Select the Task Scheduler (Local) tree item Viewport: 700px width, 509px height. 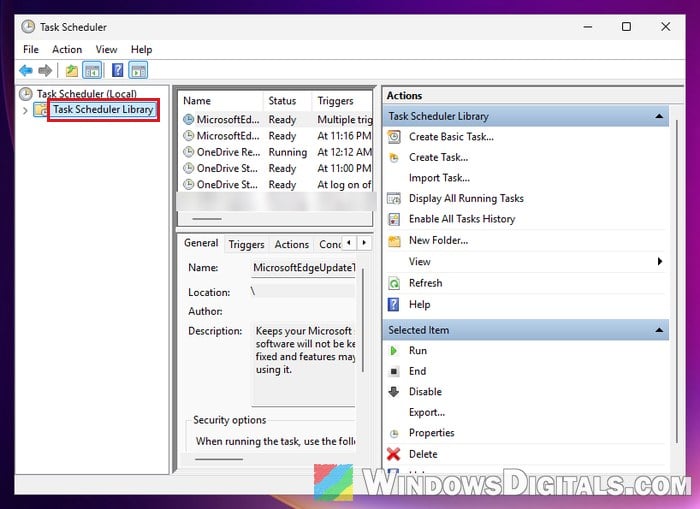[87, 94]
